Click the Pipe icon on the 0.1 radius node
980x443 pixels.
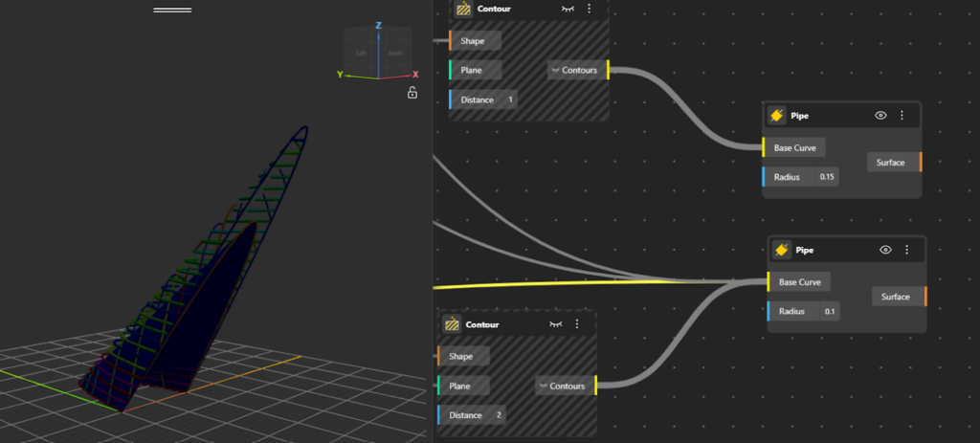(782, 250)
